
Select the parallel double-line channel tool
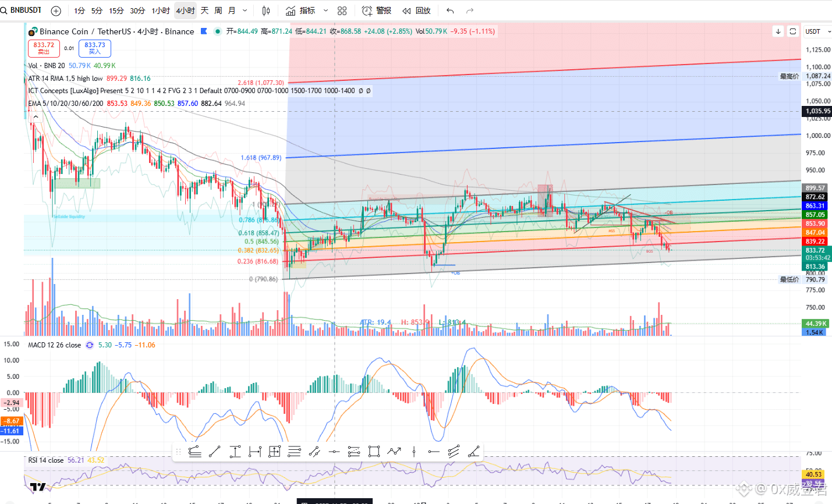point(314,451)
